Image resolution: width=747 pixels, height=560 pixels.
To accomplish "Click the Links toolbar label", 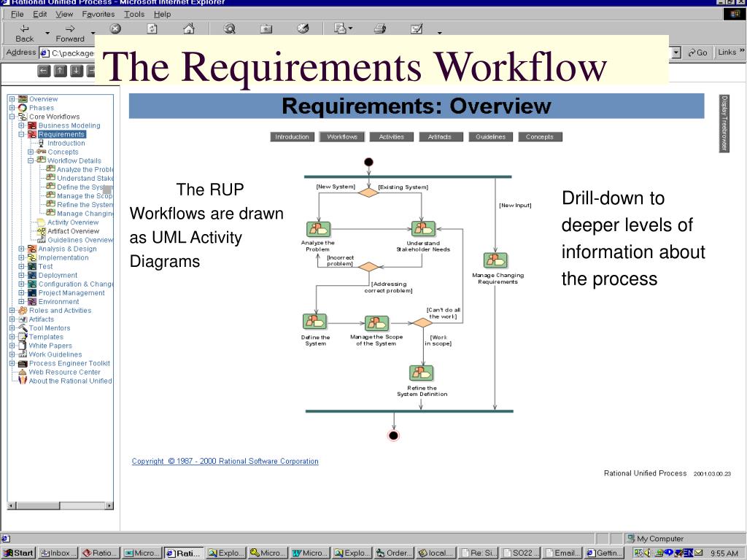I will 727,52.
